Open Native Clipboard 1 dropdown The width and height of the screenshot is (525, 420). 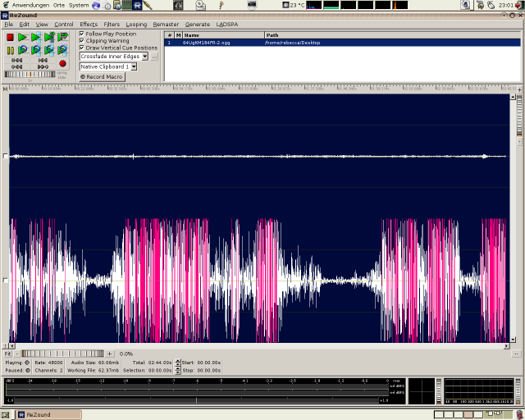[108, 66]
